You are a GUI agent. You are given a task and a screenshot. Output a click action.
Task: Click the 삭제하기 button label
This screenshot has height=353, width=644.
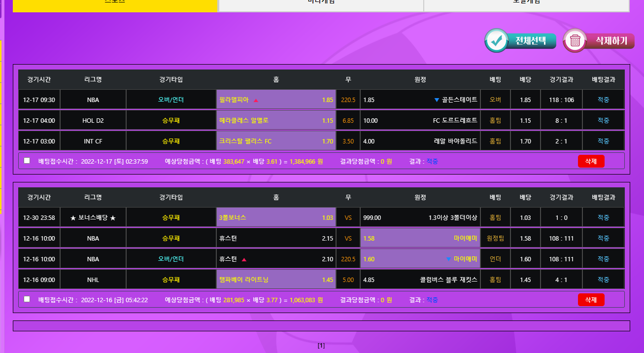point(611,40)
